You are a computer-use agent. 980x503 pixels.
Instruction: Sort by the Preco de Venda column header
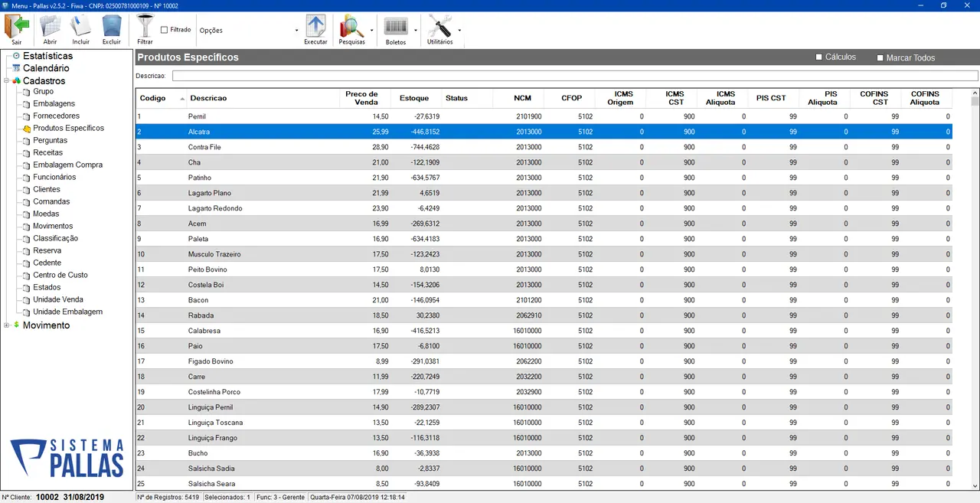[x=361, y=98]
